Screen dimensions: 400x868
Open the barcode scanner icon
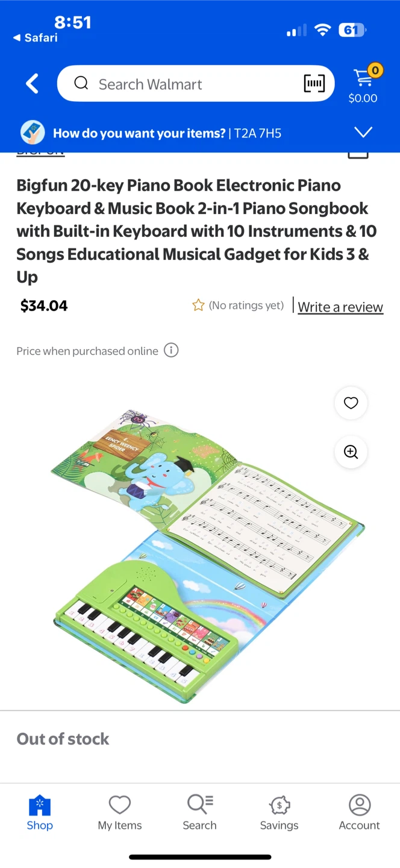314,84
